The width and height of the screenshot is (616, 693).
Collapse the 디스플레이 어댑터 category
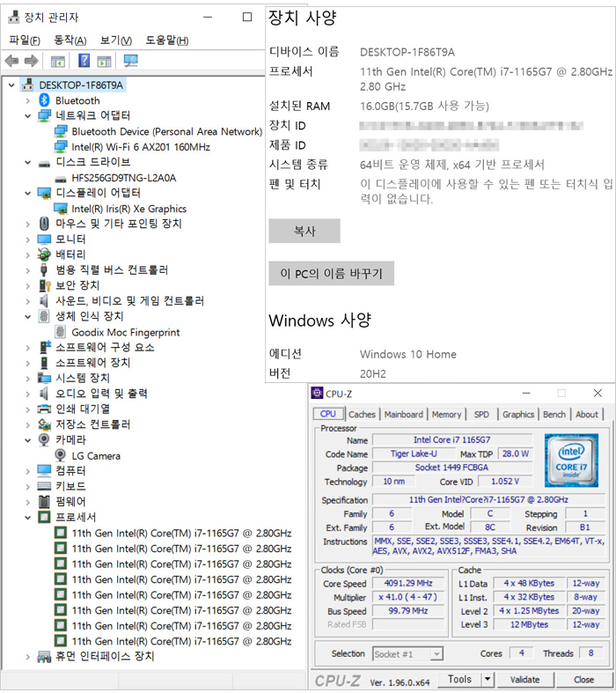coord(28,193)
